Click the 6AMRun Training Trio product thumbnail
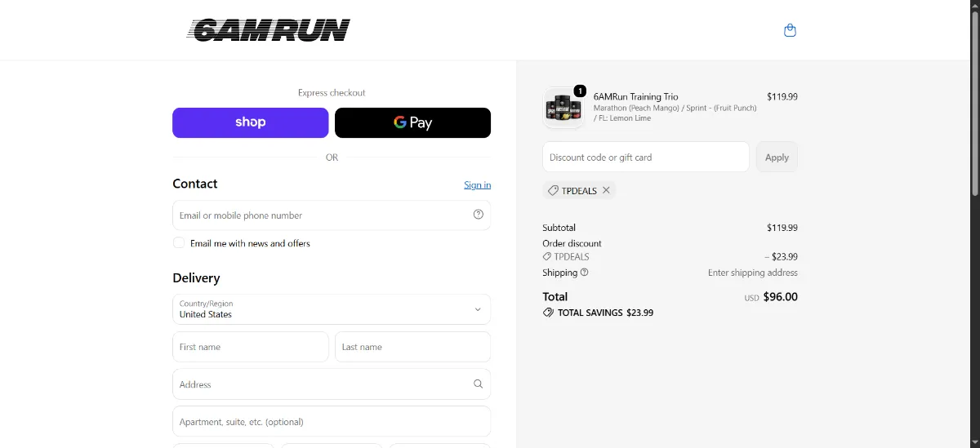Viewport: 980px width, 448px height. click(x=563, y=108)
